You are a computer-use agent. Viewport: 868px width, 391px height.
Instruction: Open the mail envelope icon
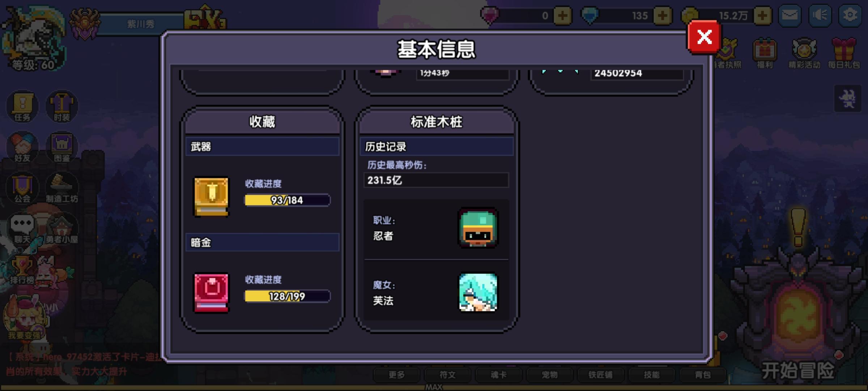pyautogui.click(x=790, y=15)
